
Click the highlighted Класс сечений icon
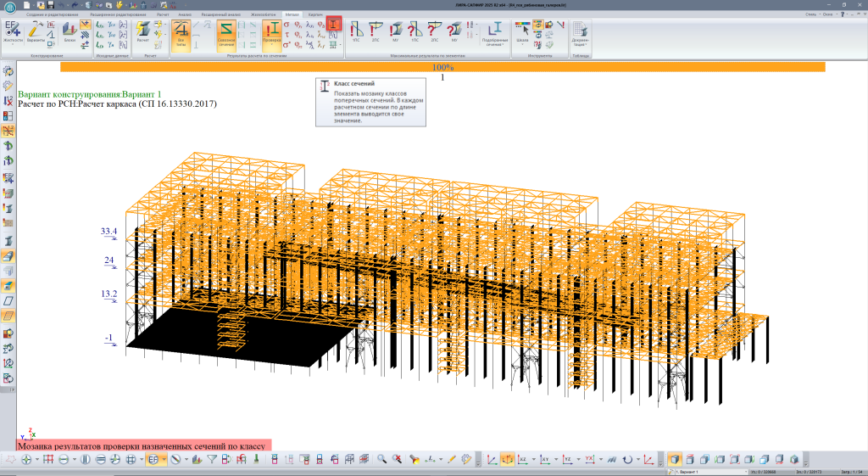tap(335, 25)
